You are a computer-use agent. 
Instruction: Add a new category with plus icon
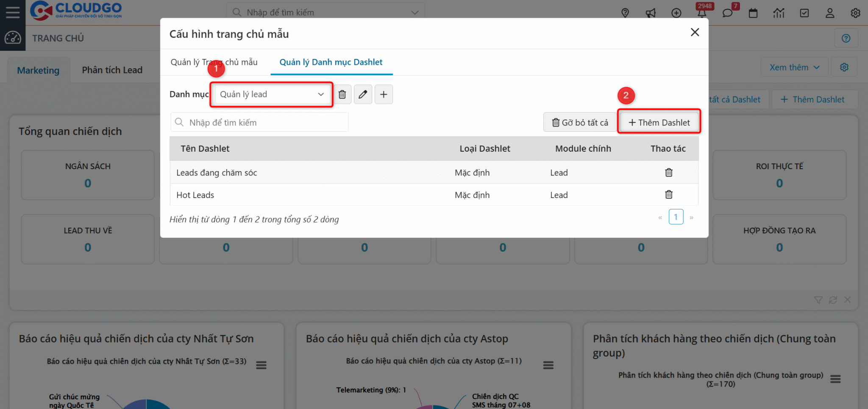(384, 94)
